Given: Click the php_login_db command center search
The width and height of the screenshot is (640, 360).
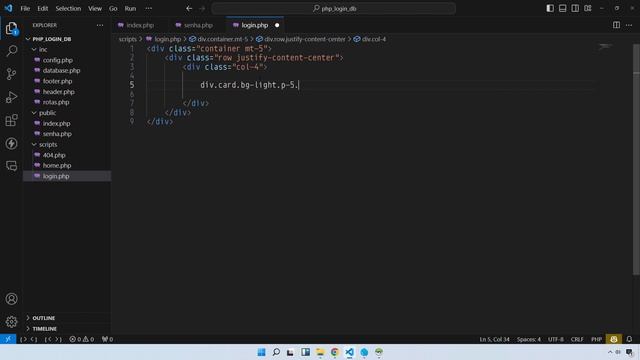Looking at the screenshot, I should [x=333, y=8].
